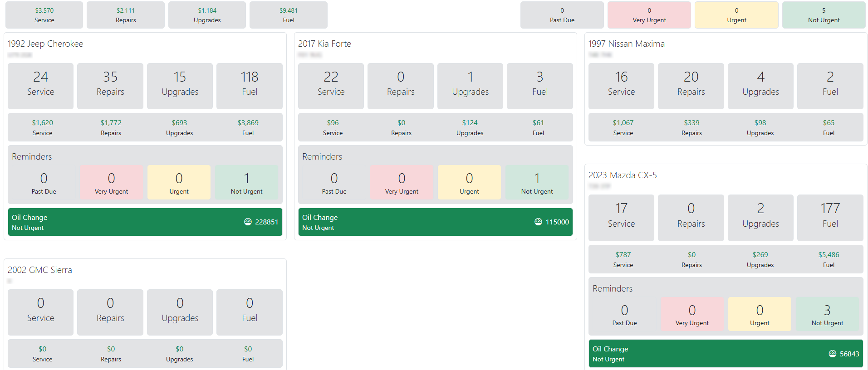Open the 2023 Mazda CX-5 vehicle title

tap(622, 175)
